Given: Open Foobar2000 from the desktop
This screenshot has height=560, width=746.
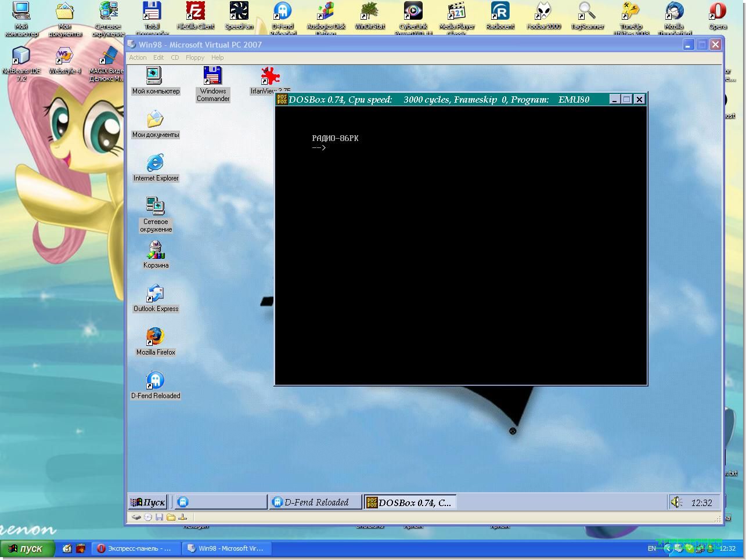Looking at the screenshot, I should click(543, 12).
